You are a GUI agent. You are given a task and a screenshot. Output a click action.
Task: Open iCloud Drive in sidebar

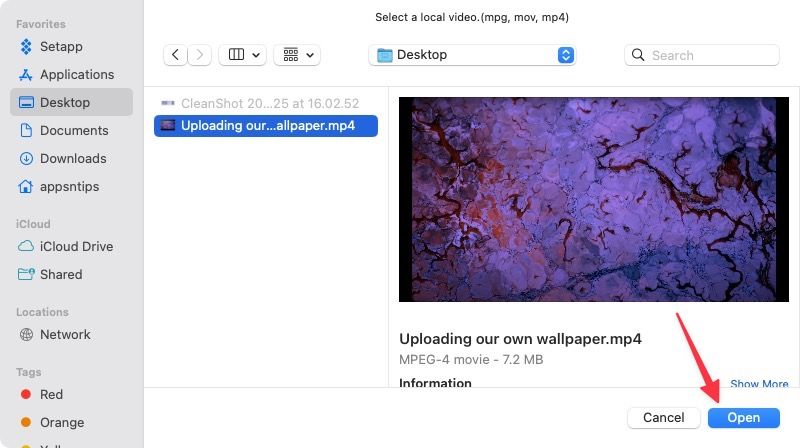click(71, 246)
